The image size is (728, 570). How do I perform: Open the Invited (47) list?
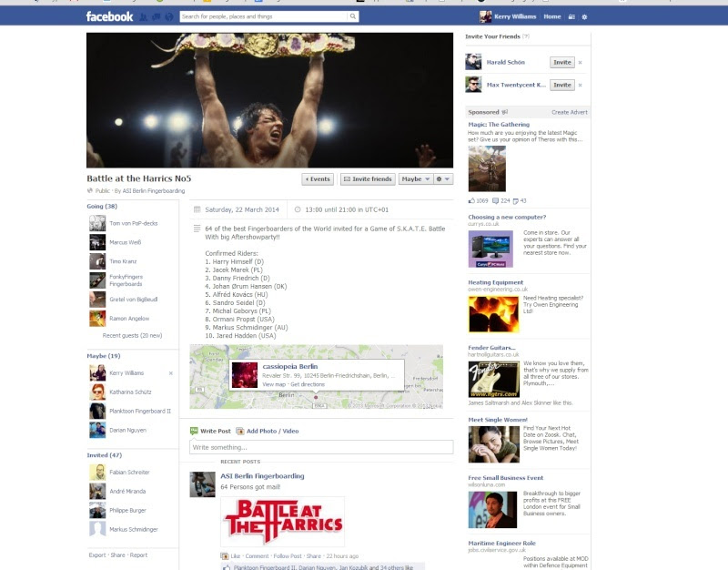(105, 455)
